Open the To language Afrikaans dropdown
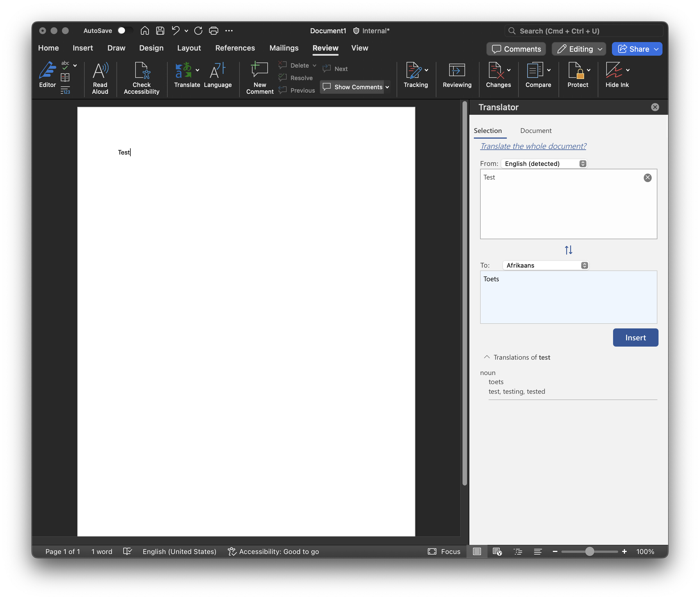 (546, 265)
